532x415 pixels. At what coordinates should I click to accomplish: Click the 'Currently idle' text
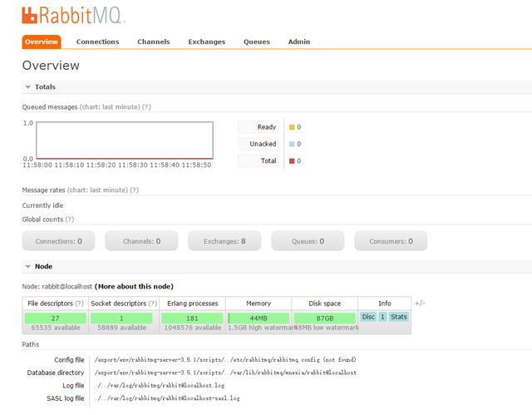pos(42,205)
